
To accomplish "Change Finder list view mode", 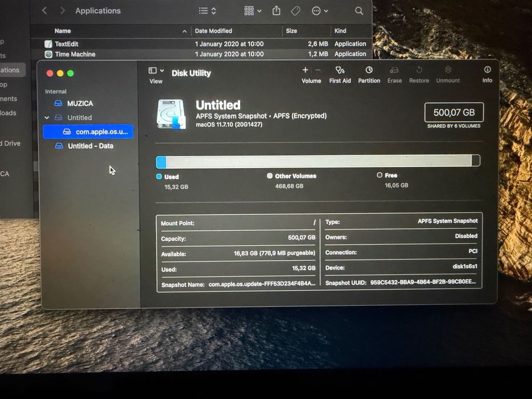I will click(x=207, y=11).
